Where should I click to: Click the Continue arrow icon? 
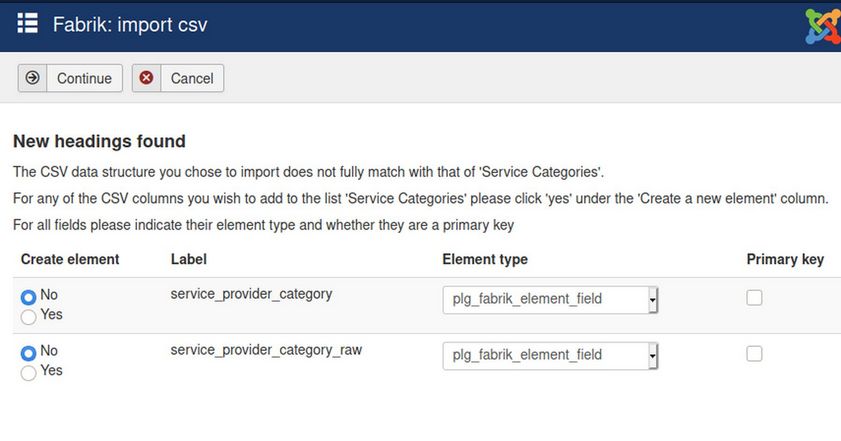[33, 78]
